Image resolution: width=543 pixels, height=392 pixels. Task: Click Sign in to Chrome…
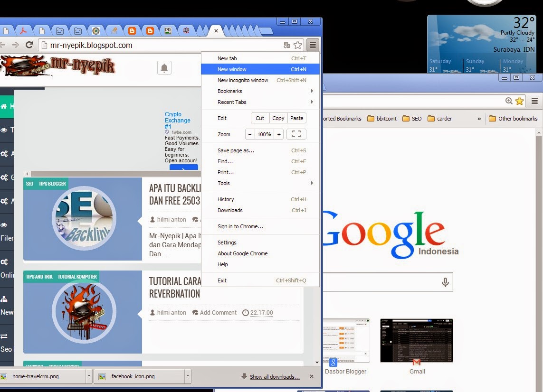click(x=260, y=226)
